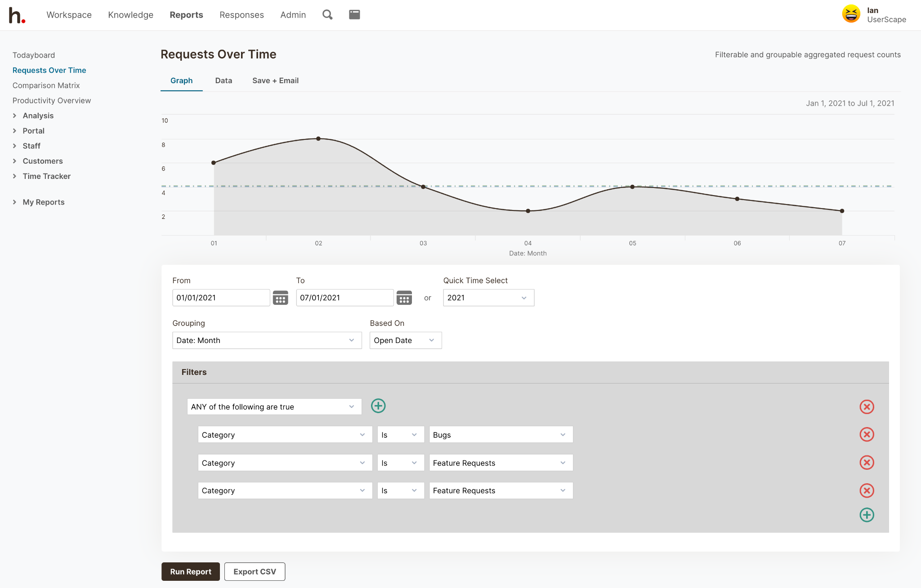
Task: Click the Ian UserScape user name
Action: (x=886, y=15)
